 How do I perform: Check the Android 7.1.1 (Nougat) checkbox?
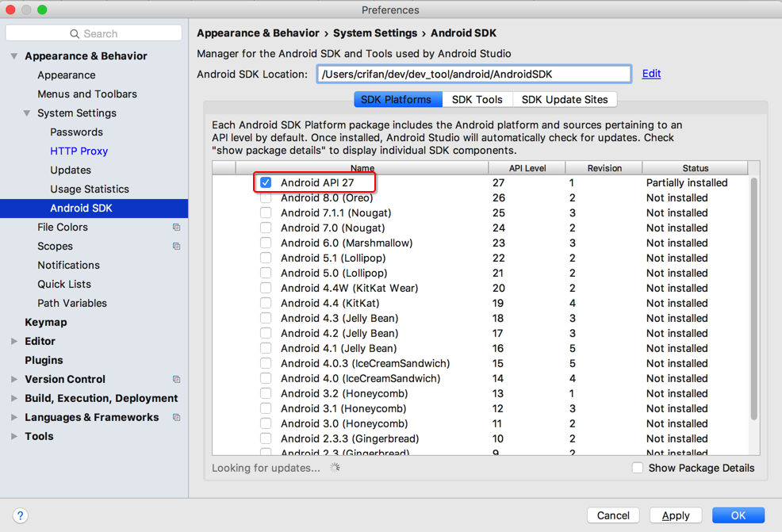point(266,213)
